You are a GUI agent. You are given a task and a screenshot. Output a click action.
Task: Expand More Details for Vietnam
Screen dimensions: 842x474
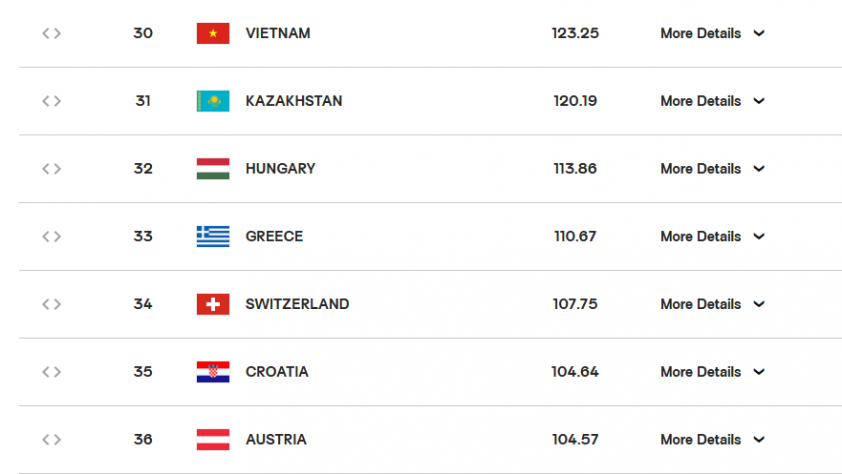tap(712, 33)
